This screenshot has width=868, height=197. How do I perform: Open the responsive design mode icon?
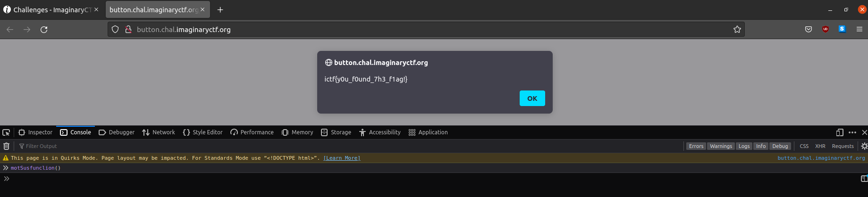(x=840, y=132)
